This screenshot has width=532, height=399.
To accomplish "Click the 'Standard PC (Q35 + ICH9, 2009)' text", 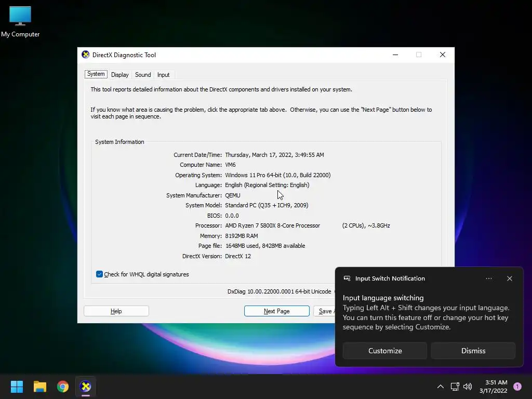I will (x=267, y=205).
